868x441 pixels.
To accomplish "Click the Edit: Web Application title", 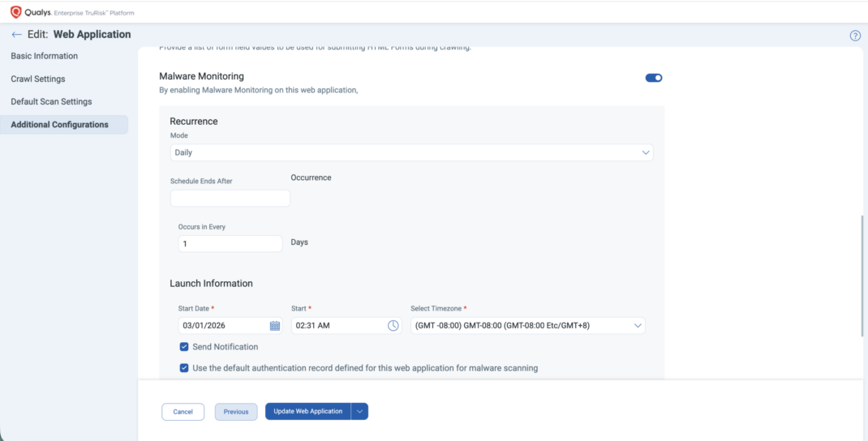I will click(x=79, y=34).
